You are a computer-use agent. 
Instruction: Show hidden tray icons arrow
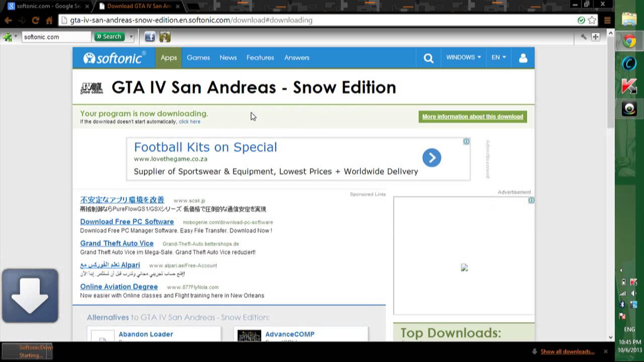click(x=621, y=270)
